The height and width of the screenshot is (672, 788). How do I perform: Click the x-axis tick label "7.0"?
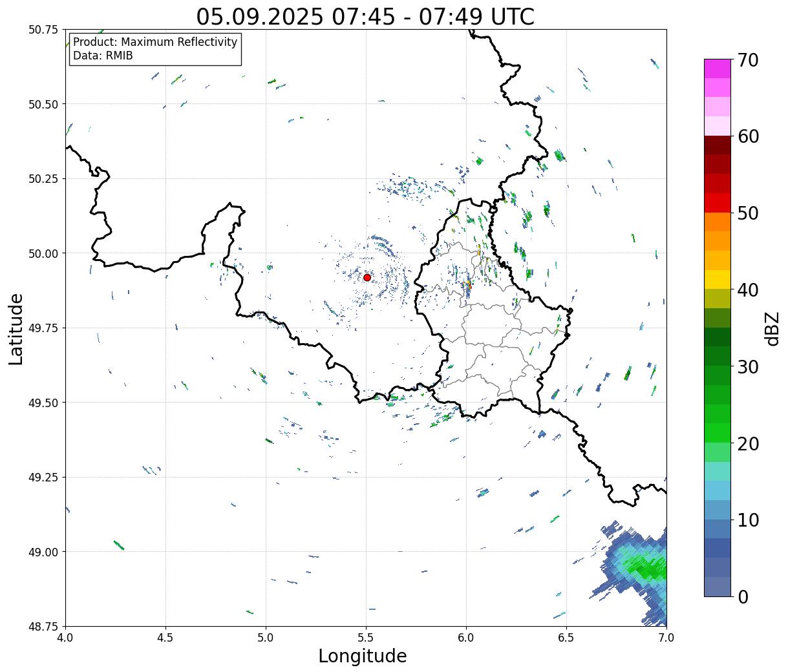[666, 637]
